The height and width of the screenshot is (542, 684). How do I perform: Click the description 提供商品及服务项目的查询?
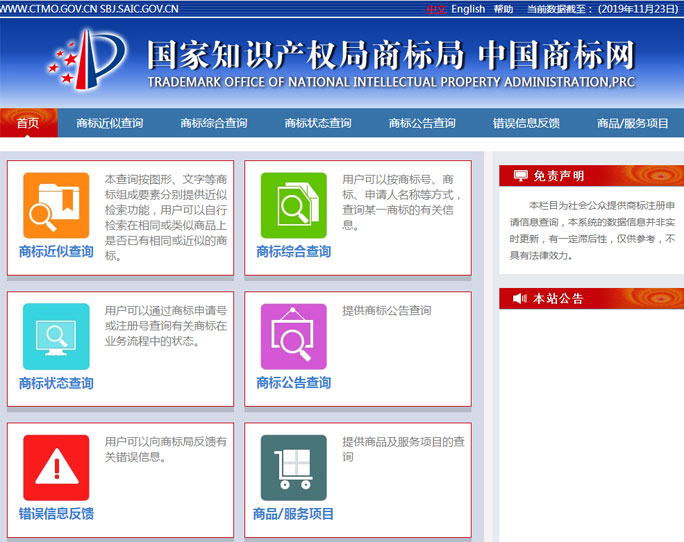pyautogui.click(x=403, y=449)
